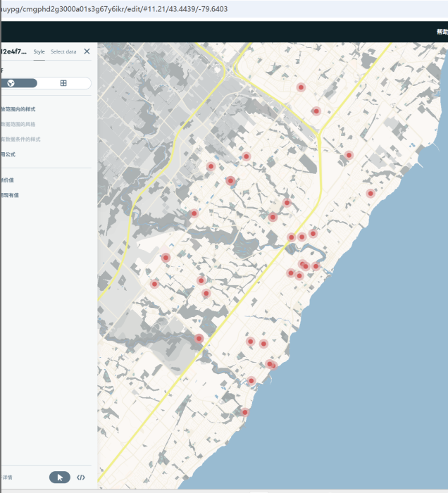Choose the 有数据条件的样式 option
The height and width of the screenshot is (493, 448).
tap(20, 139)
